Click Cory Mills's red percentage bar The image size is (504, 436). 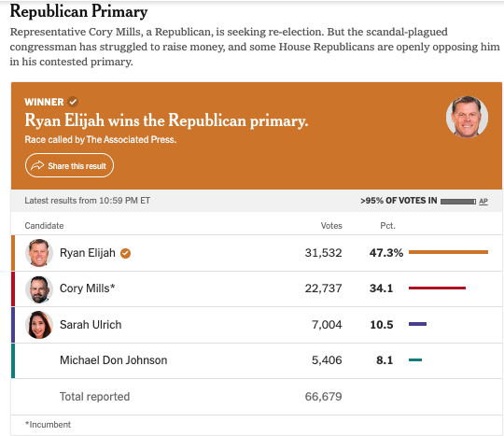(437, 288)
